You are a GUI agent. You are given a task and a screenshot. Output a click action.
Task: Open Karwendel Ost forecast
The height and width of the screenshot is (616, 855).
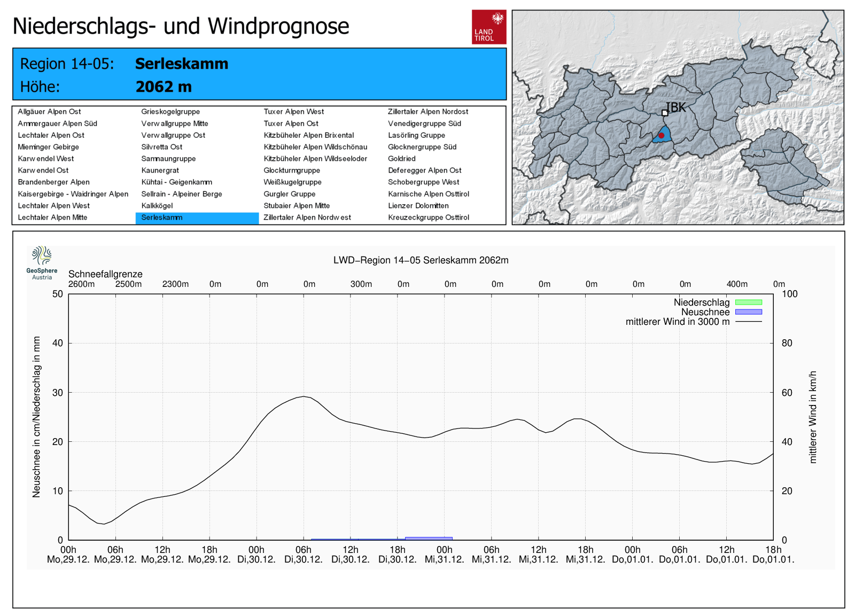click(43, 170)
